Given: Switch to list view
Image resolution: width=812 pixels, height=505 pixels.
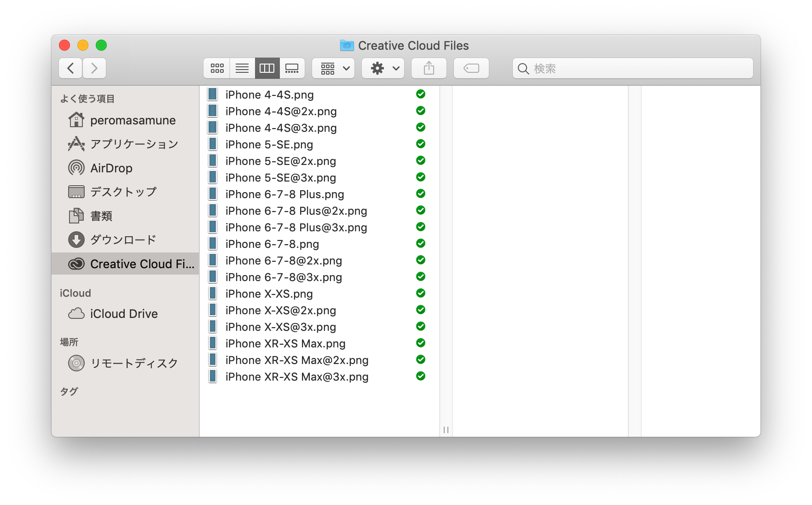Looking at the screenshot, I should [x=242, y=68].
